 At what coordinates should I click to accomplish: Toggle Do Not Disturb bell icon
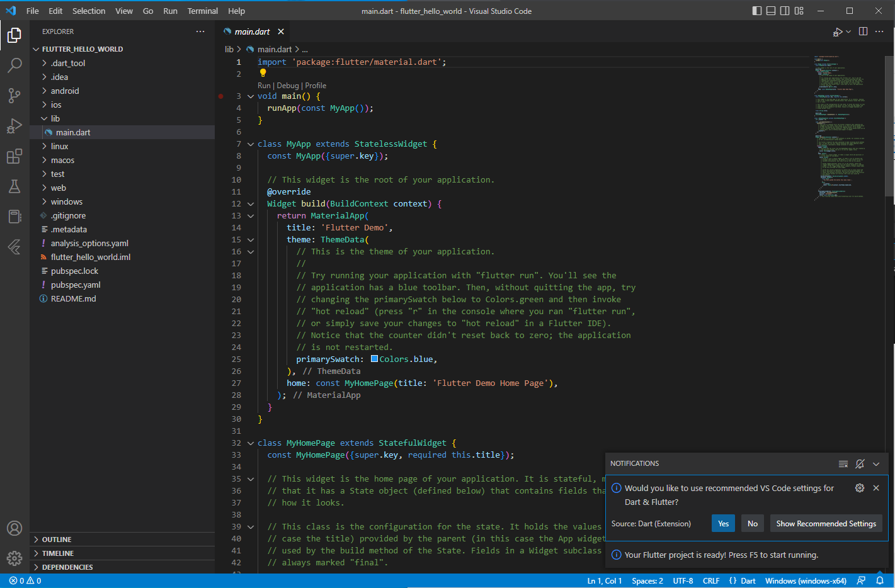860,464
